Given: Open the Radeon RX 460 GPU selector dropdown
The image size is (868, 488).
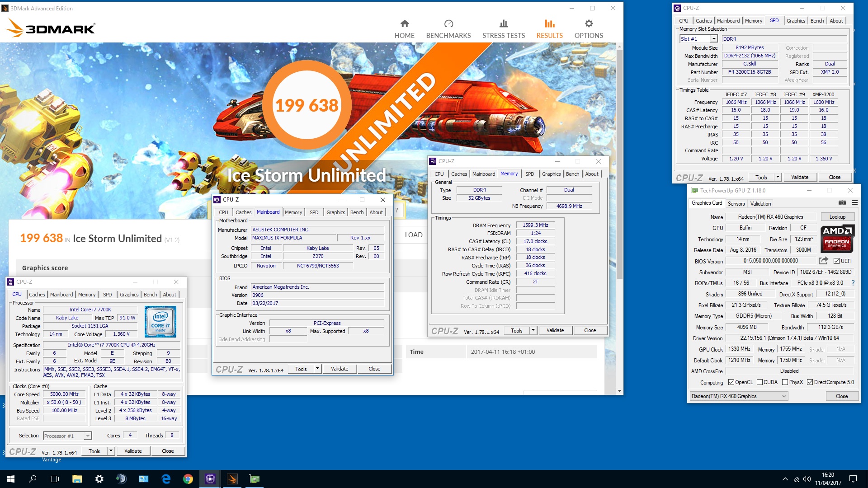Looking at the screenshot, I should pyautogui.click(x=739, y=396).
